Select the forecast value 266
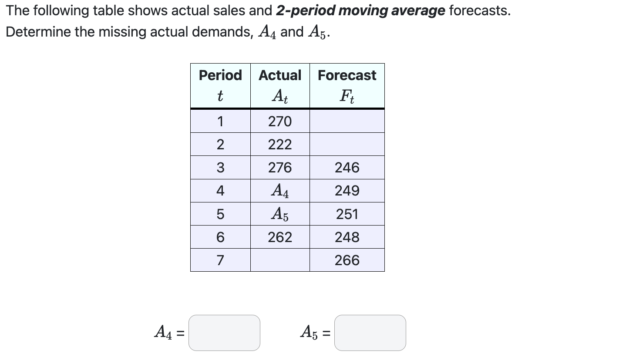 pyautogui.click(x=347, y=260)
